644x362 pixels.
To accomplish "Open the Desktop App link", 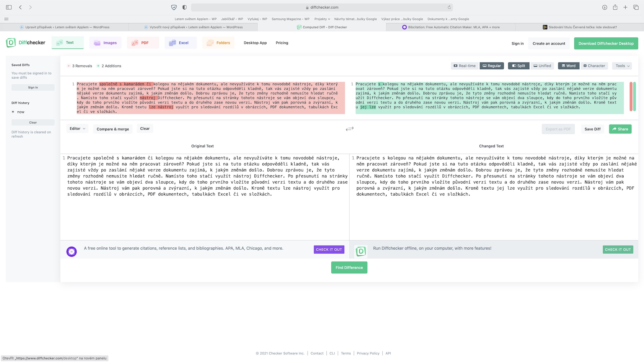I will pos(255,43).
